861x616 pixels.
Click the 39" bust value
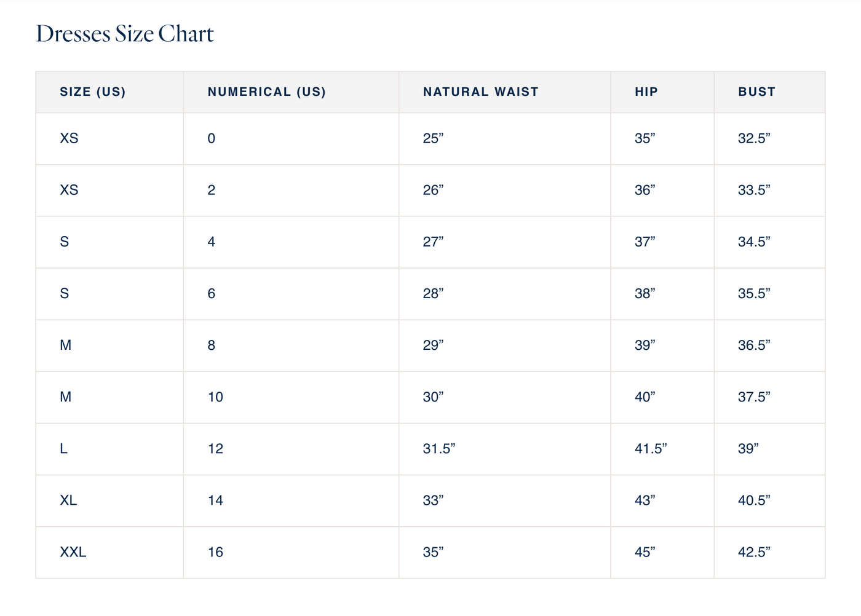click(x=748, y=449)
